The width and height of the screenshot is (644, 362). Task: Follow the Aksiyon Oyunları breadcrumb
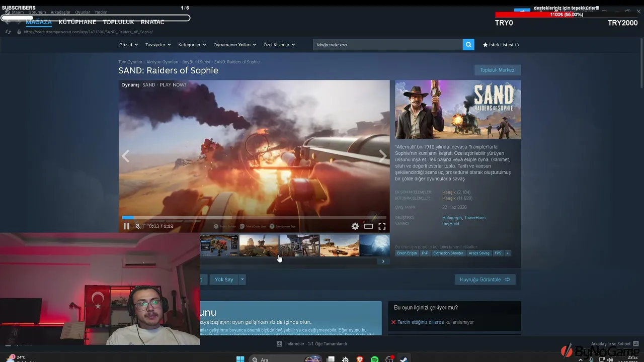point(162,62)
